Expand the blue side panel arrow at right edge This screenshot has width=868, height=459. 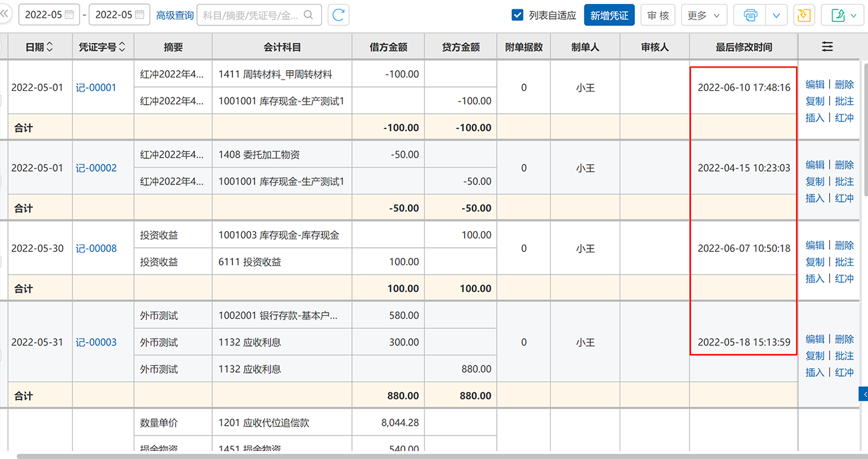[x=863, y=394]
